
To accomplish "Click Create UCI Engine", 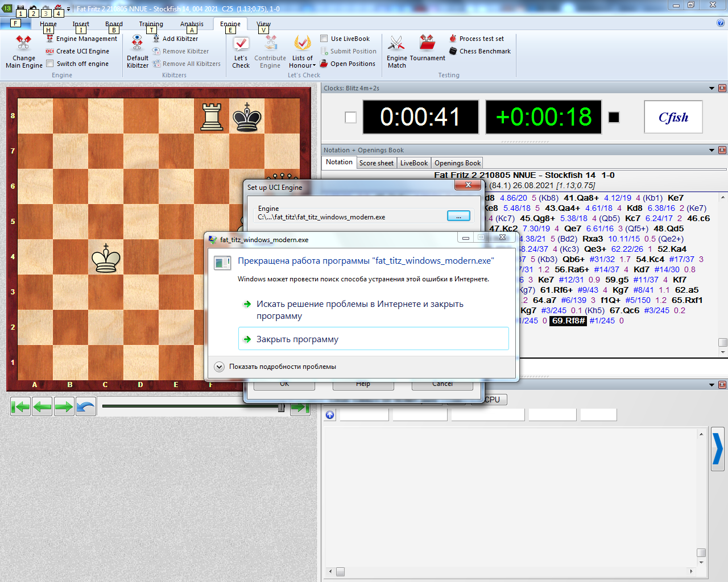I will point(77,51).
